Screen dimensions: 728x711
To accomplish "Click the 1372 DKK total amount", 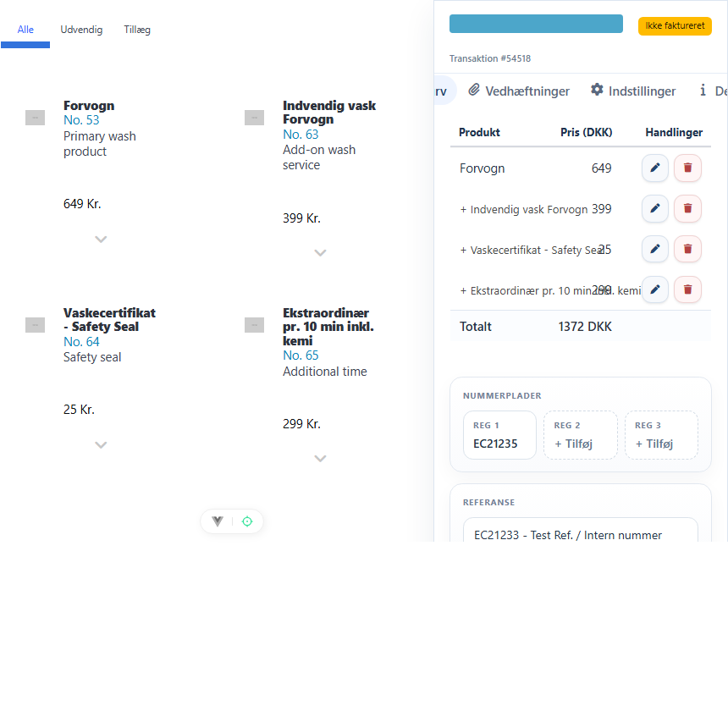I will pyautogui.click(x=585, y=327).
